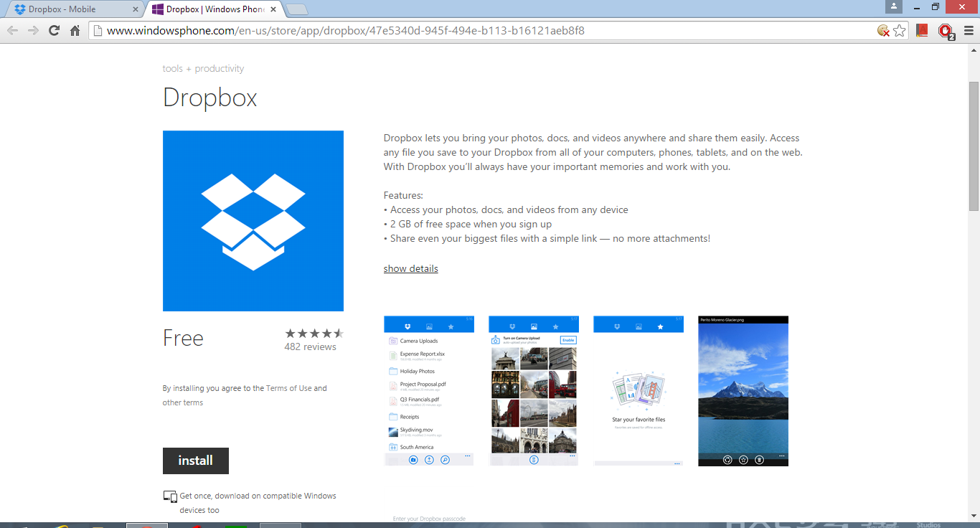Open a new browser tab
This screenshot has width=980, height=528.
tap(297, 10)
